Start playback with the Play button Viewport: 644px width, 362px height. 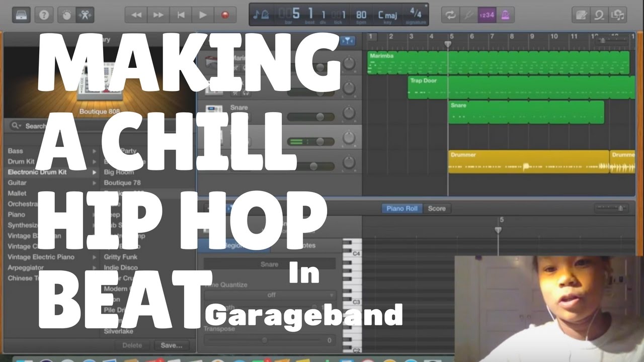point(203,15)
